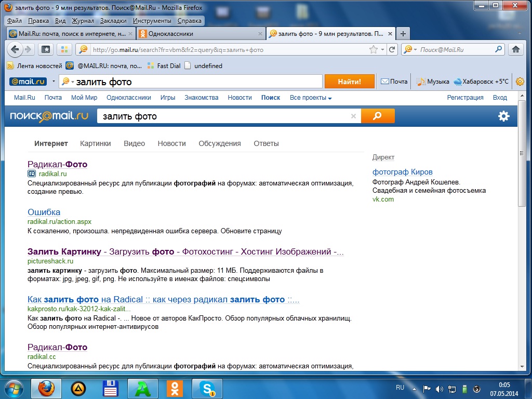
Task: Expand dropdown next to @mail.ru logo
Action: (x=54, y=82)
